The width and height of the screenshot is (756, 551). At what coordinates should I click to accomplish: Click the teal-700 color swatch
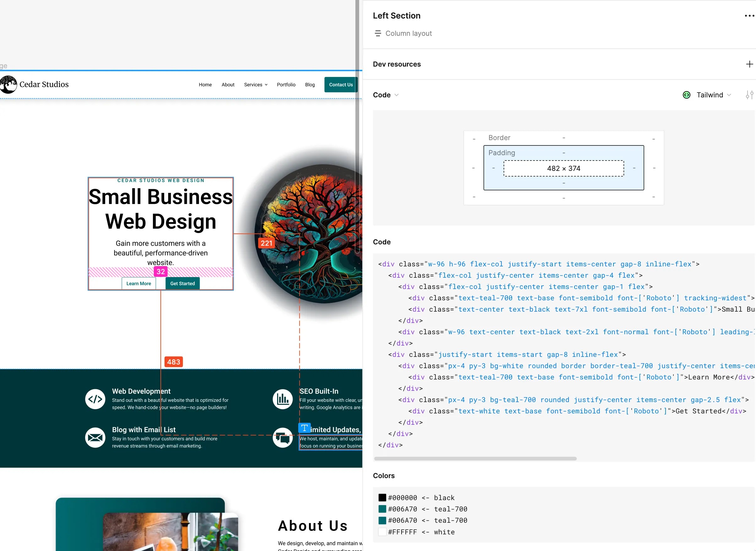tap(382, 509)
